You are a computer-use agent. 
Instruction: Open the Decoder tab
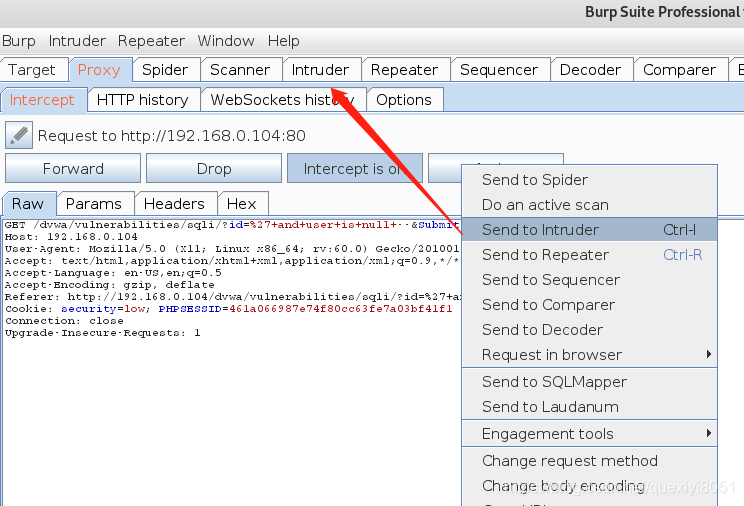pos(592,70)
